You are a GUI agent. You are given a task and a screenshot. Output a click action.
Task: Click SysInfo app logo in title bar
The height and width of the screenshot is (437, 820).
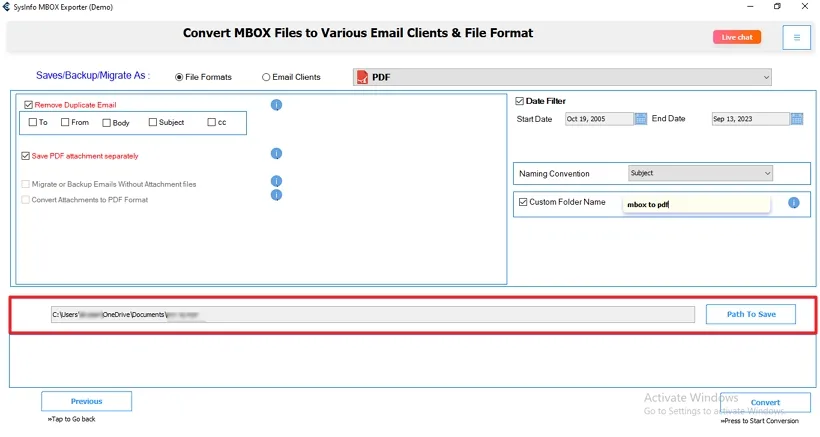[6, 7]
